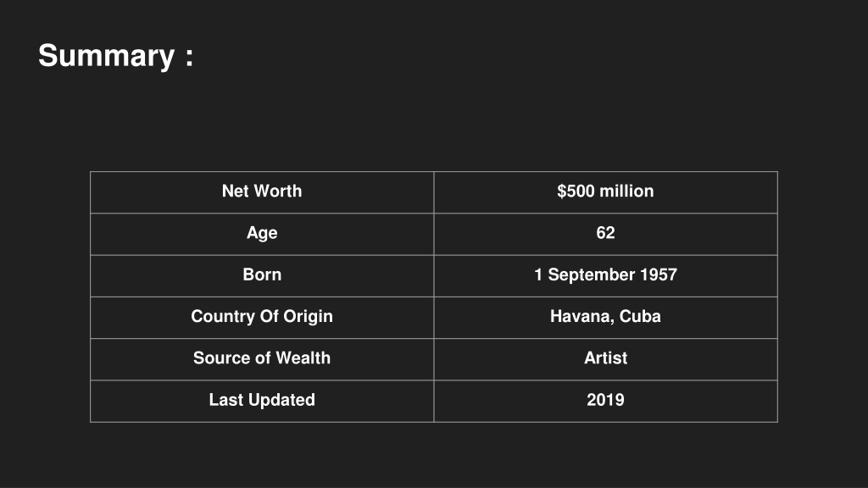Click the $500 million value cell
This screenshot has height=488, width=868.
coord(605,192)
